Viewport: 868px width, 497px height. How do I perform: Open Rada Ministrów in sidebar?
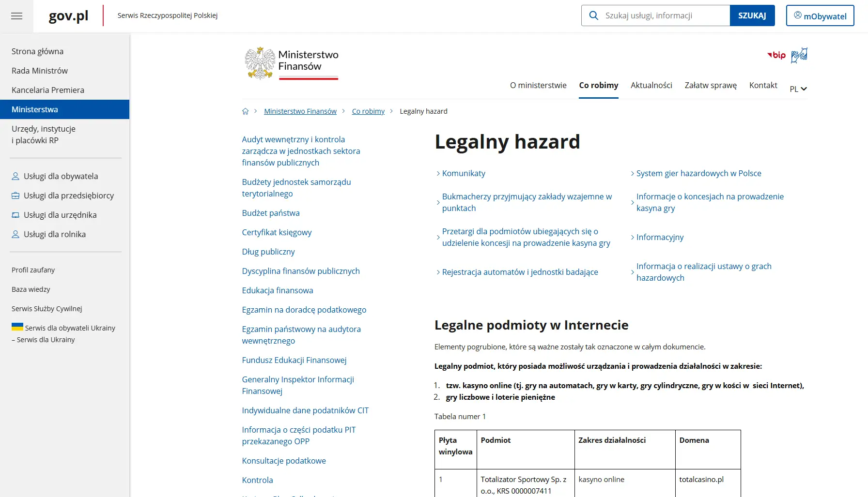click(x=40, y=71)
